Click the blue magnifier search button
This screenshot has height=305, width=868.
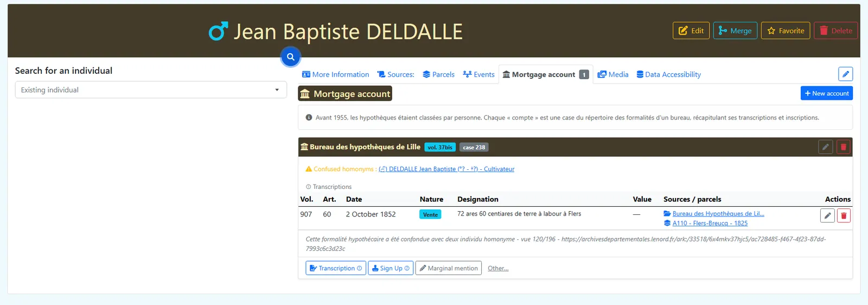pyautogui.click(x=291, y=56)
